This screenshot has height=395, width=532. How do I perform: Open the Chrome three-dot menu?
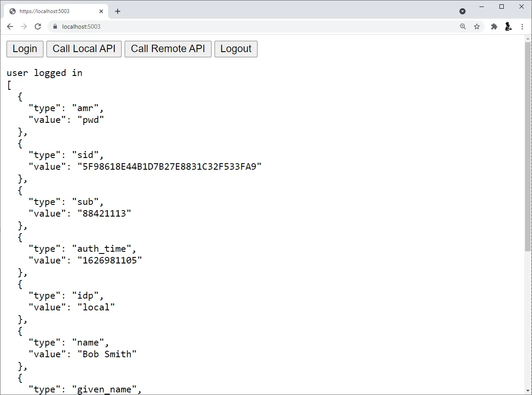click(x=522, y=26)
